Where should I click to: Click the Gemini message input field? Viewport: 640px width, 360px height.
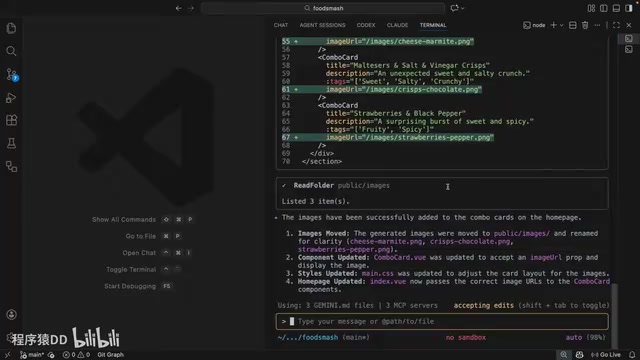click(442, 322)
